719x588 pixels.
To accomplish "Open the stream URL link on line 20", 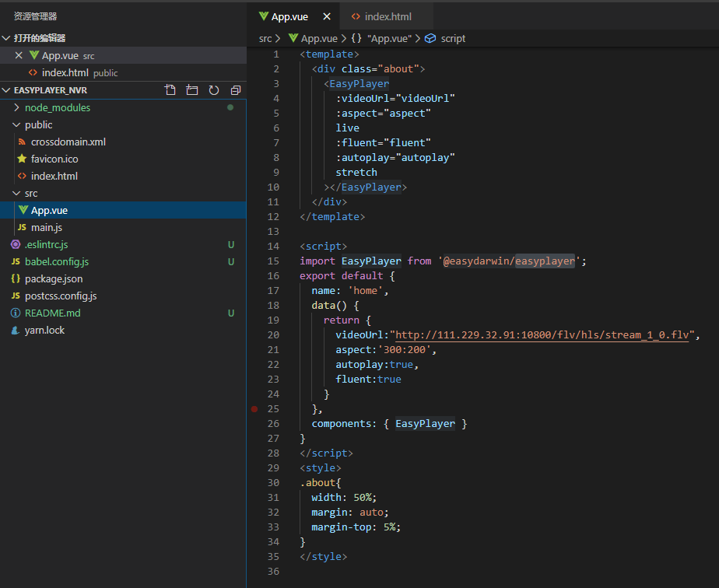I will [542, 335].
